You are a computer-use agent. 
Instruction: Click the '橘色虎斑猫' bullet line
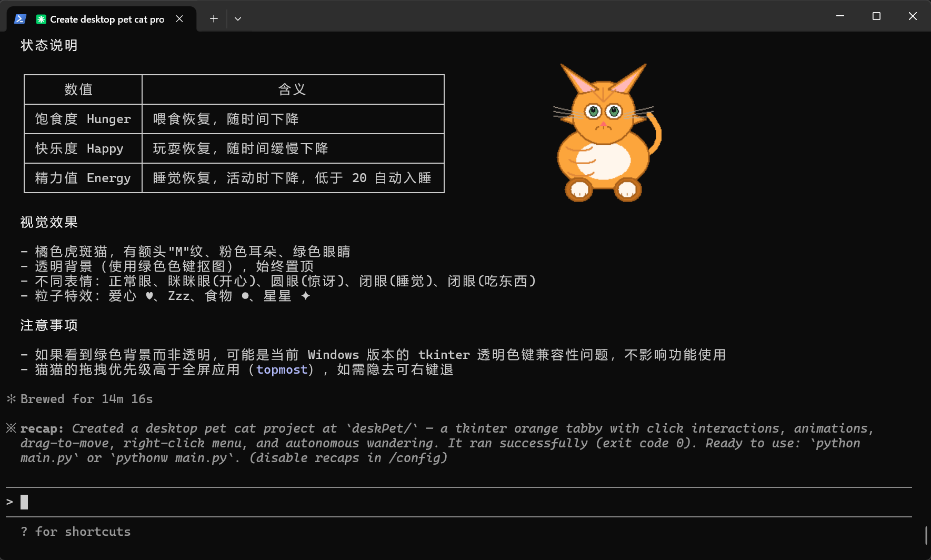pyautogui.click(x=185, y=252)
